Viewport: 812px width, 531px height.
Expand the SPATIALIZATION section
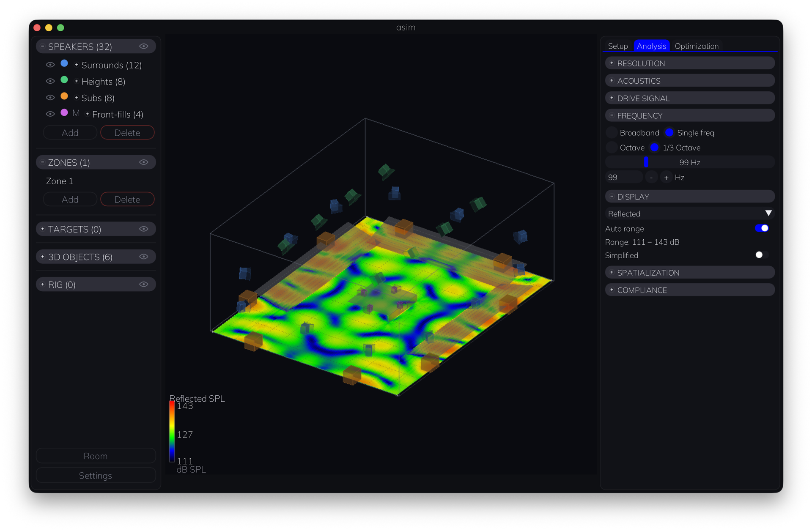(x=690, y=273)
